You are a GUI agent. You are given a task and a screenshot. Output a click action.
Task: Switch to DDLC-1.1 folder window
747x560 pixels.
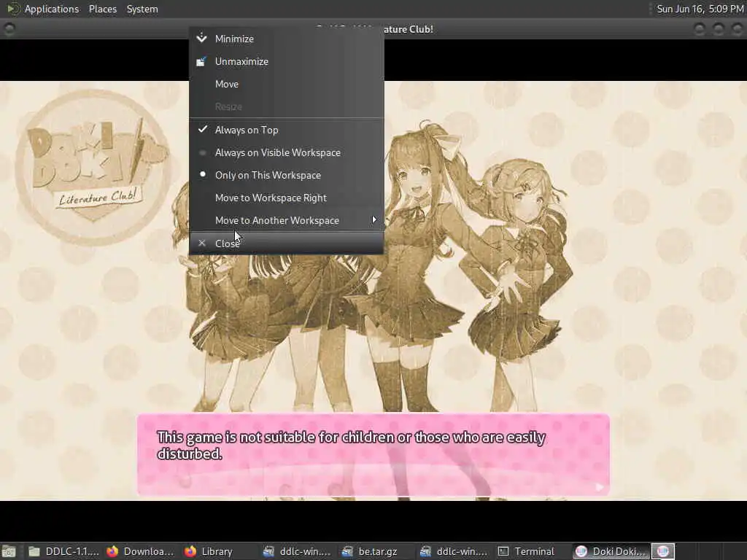63,551
